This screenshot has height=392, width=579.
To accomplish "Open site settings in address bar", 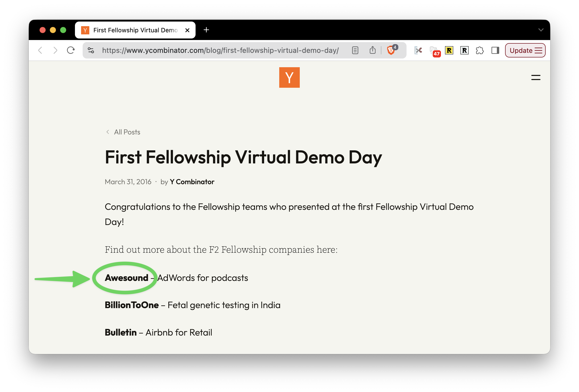I will click(x=91, y=50).
